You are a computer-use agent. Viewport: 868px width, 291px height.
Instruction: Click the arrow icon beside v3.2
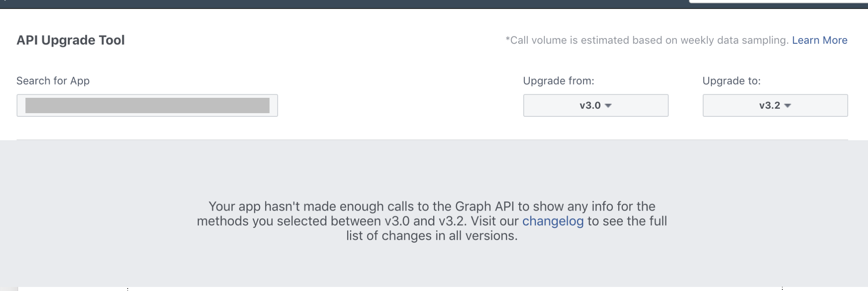point(788,106)
